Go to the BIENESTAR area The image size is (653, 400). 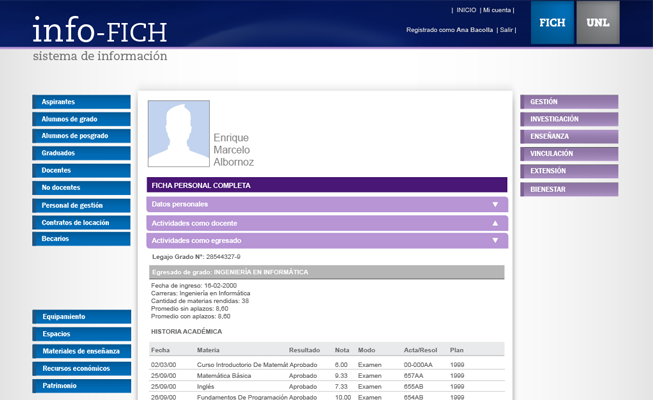(x=569, y=189)
